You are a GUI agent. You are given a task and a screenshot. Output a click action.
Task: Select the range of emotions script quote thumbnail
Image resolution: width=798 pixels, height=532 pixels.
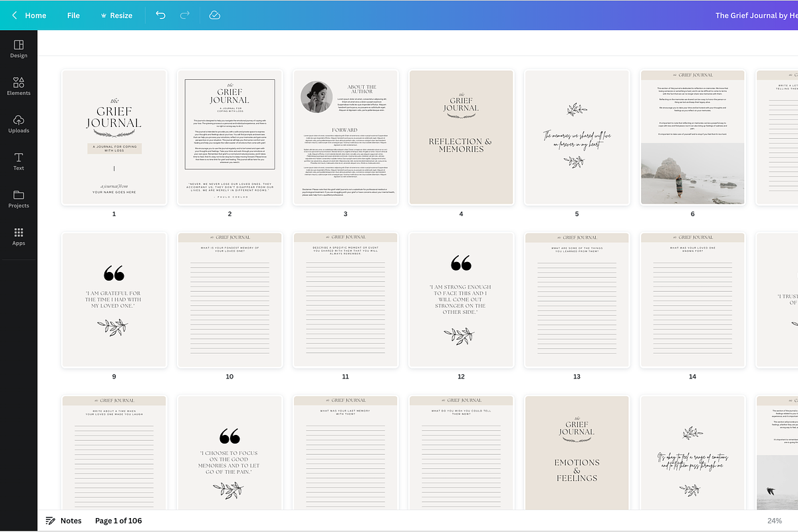point(692,453)
